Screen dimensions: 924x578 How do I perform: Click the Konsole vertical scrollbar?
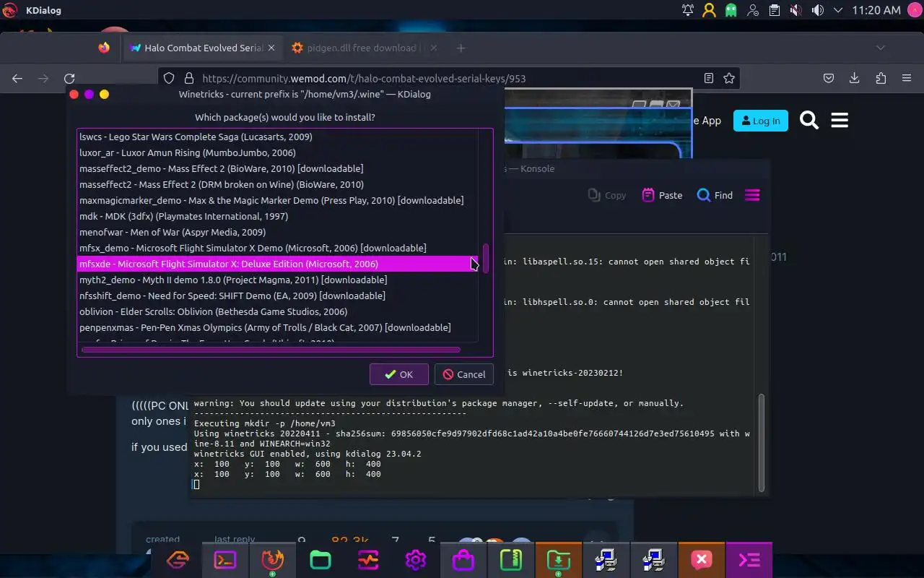761,442
